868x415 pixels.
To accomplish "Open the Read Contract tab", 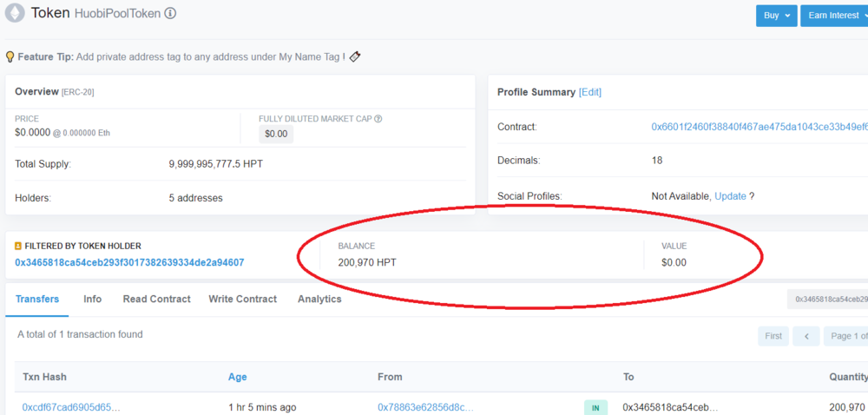I will 156,299.
